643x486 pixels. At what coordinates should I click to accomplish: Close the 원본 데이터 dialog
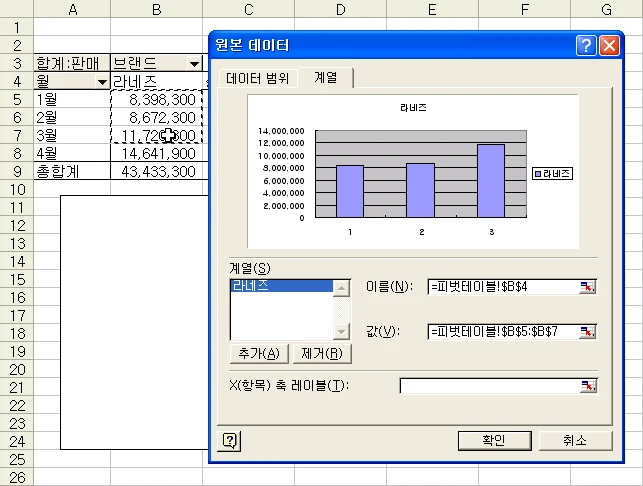point(609,45)
